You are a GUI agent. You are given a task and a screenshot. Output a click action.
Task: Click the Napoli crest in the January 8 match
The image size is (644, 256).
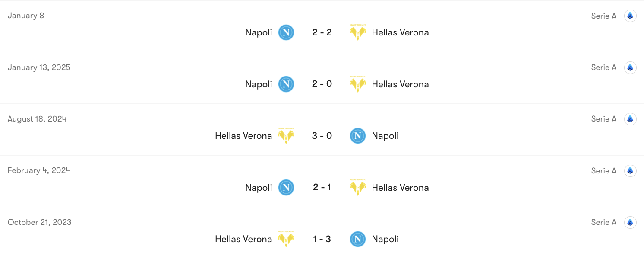click(286, 32)
